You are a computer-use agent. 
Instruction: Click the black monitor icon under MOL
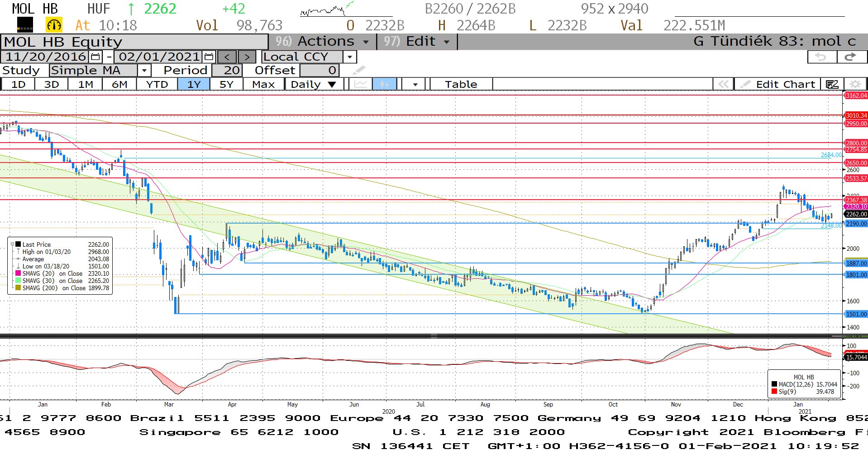click(25, 25)
